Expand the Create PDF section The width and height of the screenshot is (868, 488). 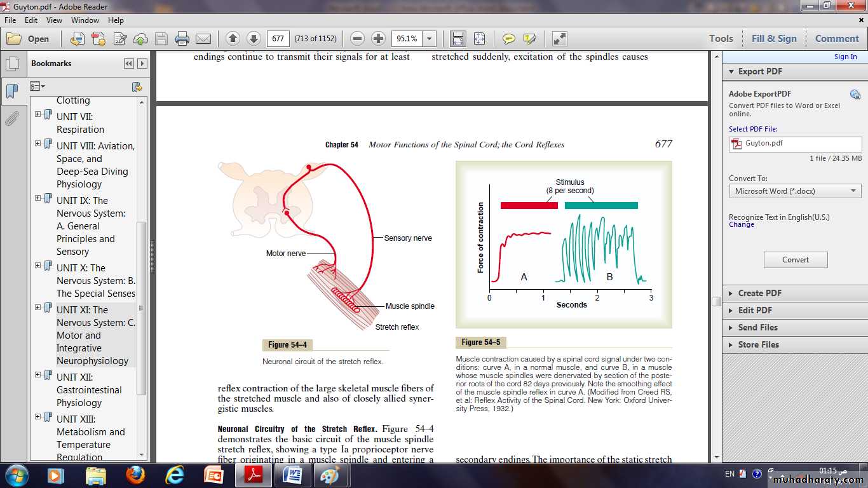(x=759, y=293)
